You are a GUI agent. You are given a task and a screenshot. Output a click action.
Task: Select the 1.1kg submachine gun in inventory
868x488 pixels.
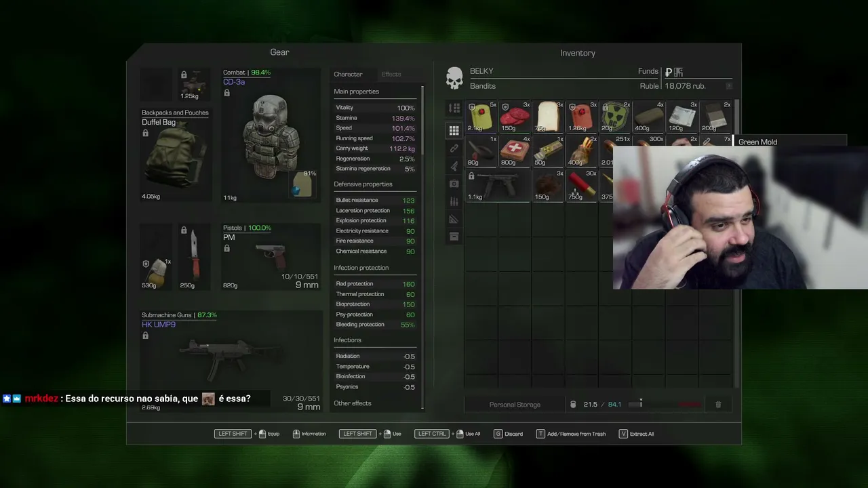pos(498,185)
